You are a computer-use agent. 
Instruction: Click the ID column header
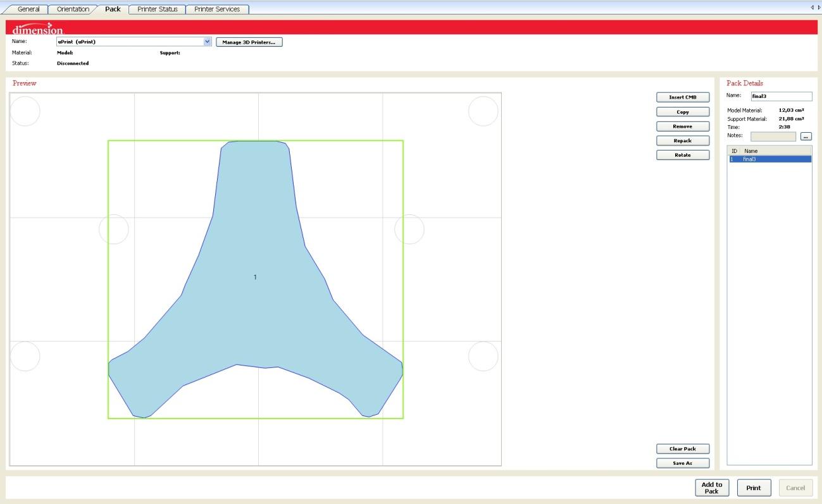coord(734,151)
